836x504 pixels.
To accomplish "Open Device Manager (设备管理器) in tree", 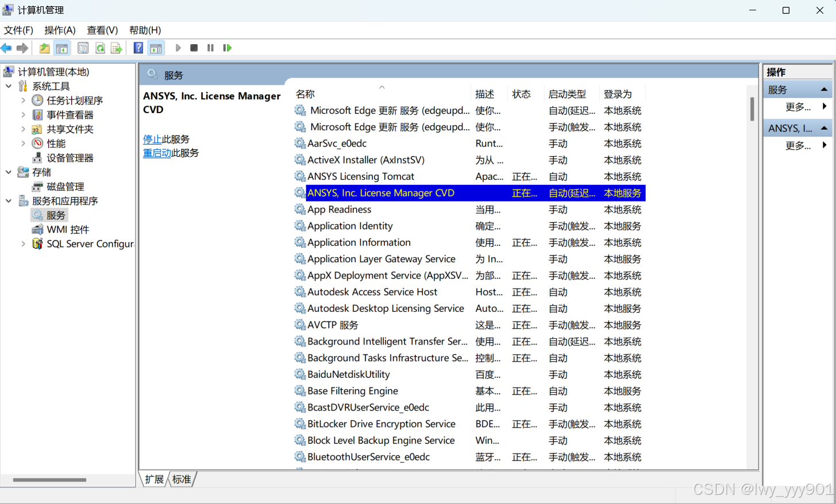I will coord(70,158).
